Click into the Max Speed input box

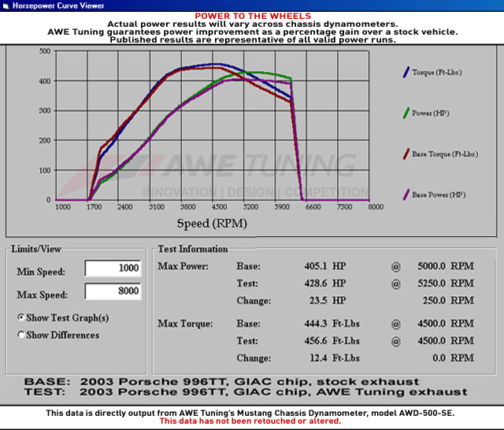pos(113,292)
